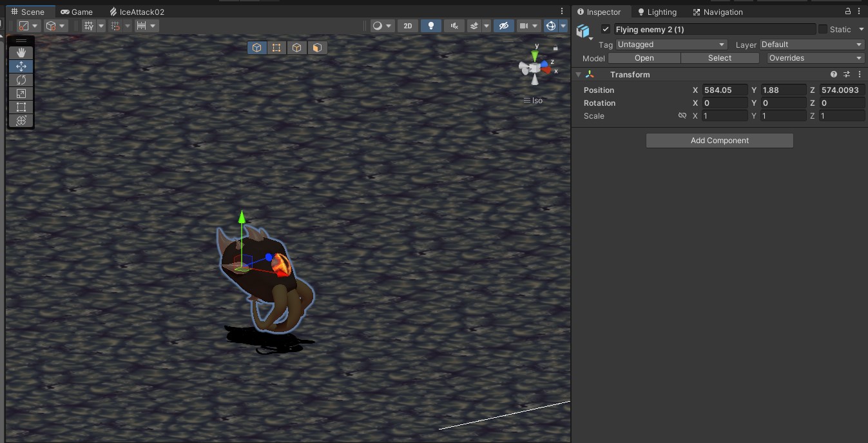Toggle 2D view mode in Scene view

[408, 26]
